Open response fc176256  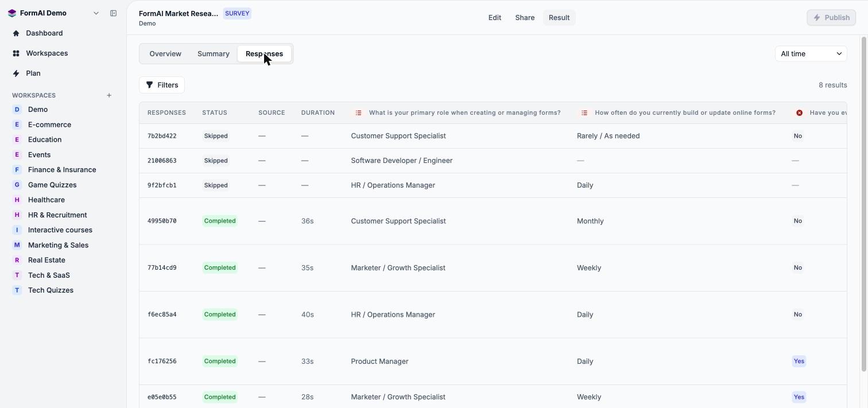pyautogui.click(x=162, y=362)
